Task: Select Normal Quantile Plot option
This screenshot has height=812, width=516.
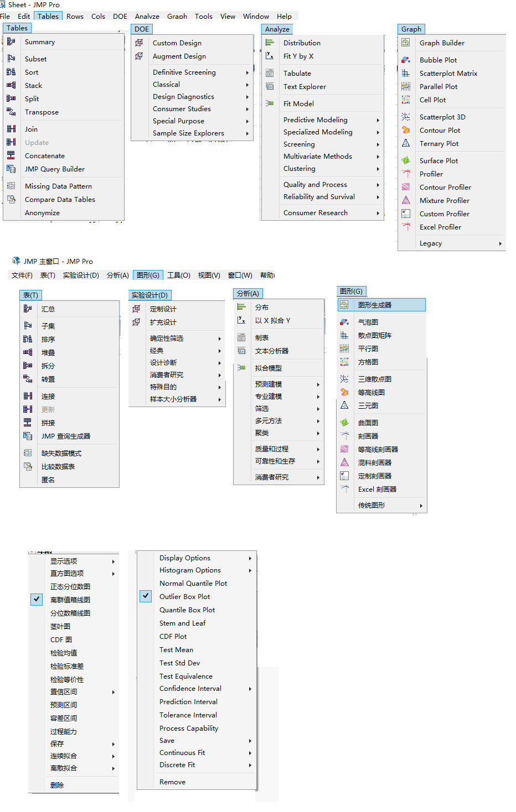Action: pyautogui.click(x=193, y=583)
